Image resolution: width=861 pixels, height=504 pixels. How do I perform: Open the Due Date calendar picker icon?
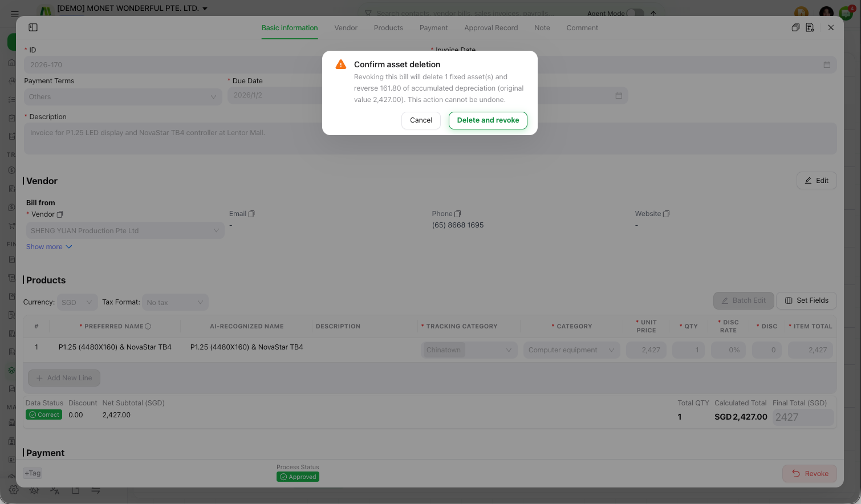coord(619,95)
